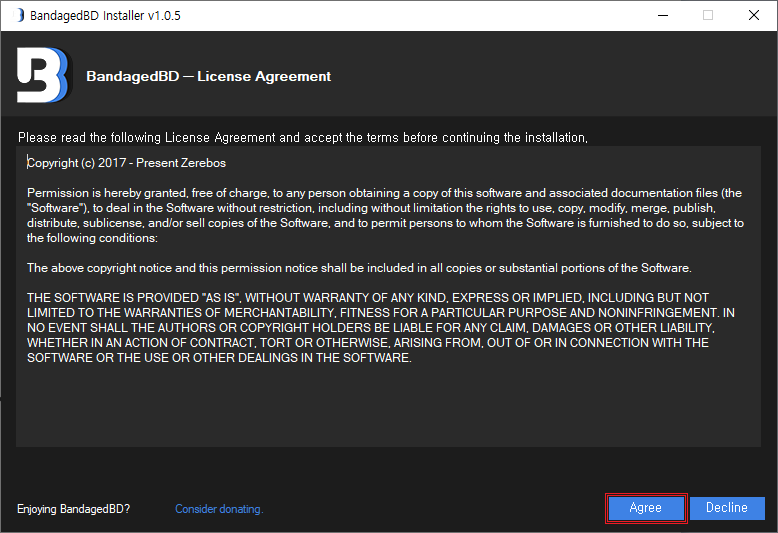The image size is (778, 533).
Task: Select the 'Copyright (c) 2017 - Present Zerebos' line
Action: (x=127, y=163)
